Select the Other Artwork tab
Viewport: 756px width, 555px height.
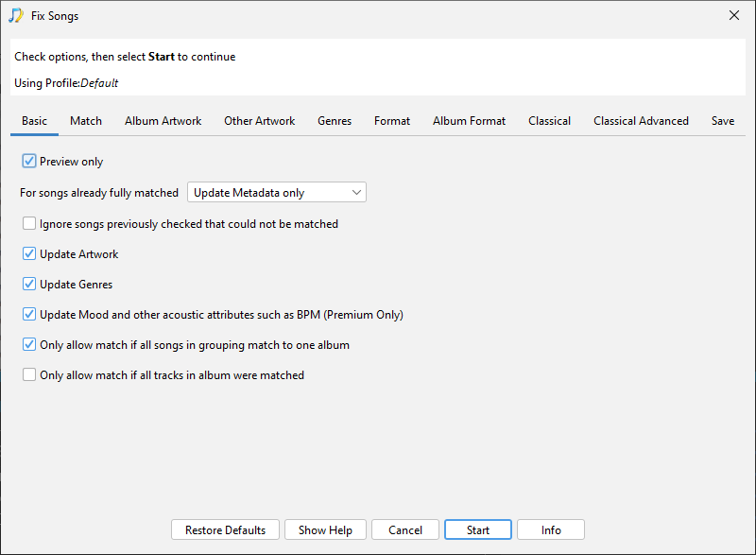point(259,121)
